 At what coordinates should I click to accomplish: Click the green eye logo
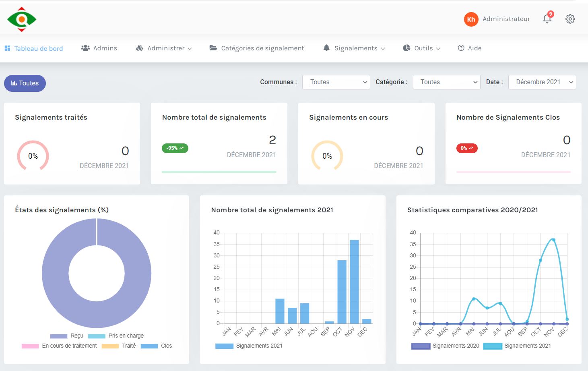pyautogui.click(x=22, y=19)
